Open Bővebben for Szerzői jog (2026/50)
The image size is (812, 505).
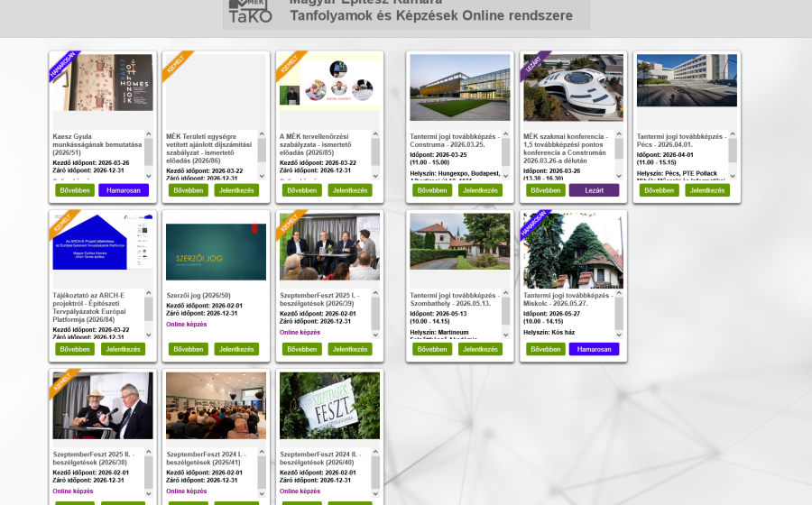coord(189,349)
